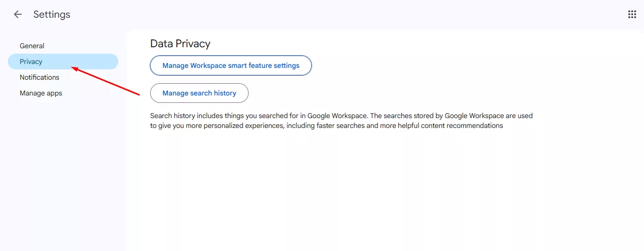The height and width of the screenshot is (251, 644).
Task: Click the second line of the description text
Action: (326, 125)
